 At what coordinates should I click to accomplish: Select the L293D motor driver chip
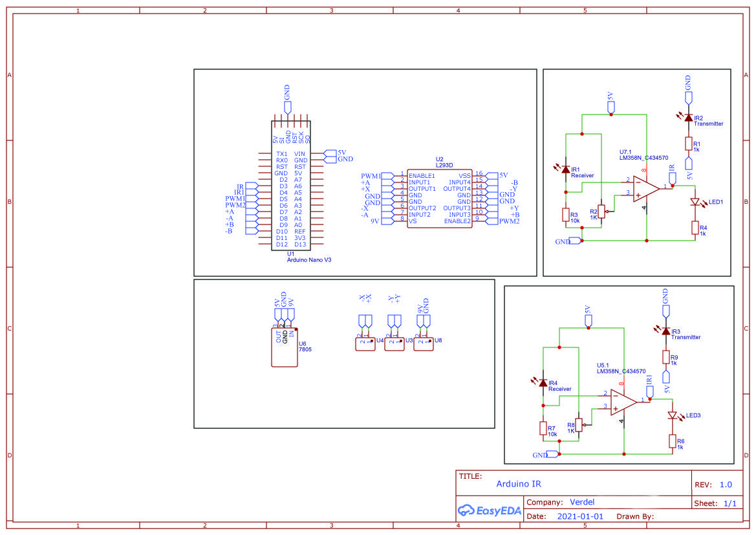pyautogui.click(x=439, y=198)
